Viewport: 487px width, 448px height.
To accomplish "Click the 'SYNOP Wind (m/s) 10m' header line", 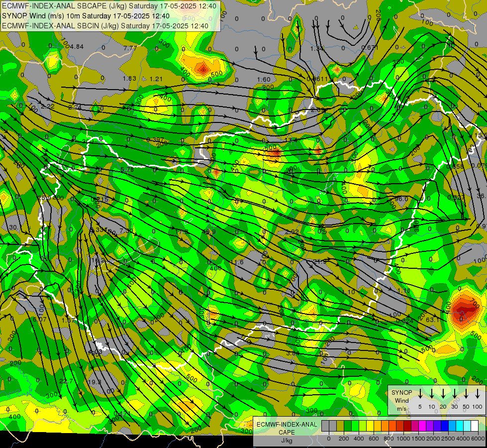I will pyautogui.click(x=86, y=16).
